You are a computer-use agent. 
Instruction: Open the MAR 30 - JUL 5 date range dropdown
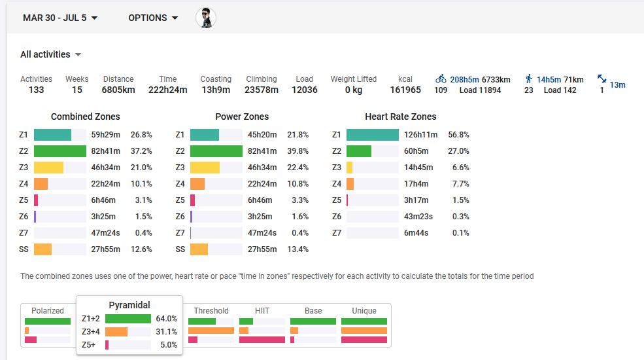coord(60,18)
